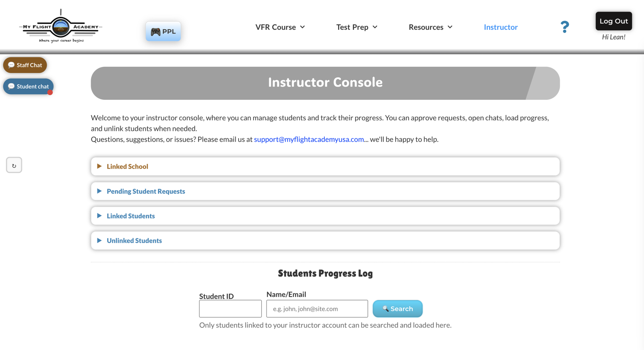Expand the Linked School section
This screenshot has width=644, height=350.
(127, 166)
